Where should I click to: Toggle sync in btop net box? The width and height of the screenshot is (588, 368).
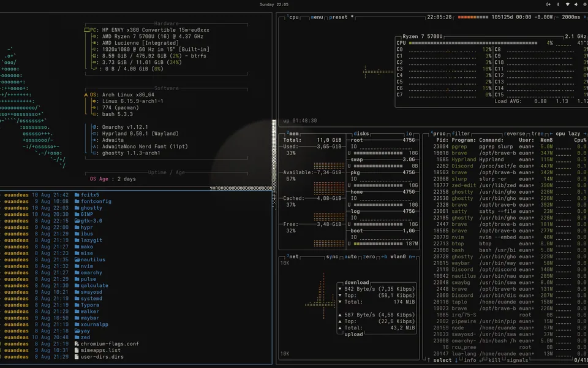(x=332, y=256)
